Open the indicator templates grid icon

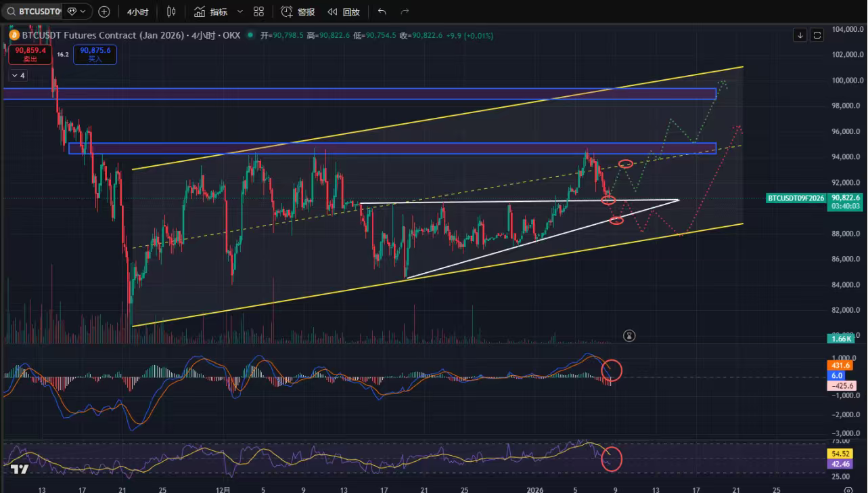coord(258,12)
